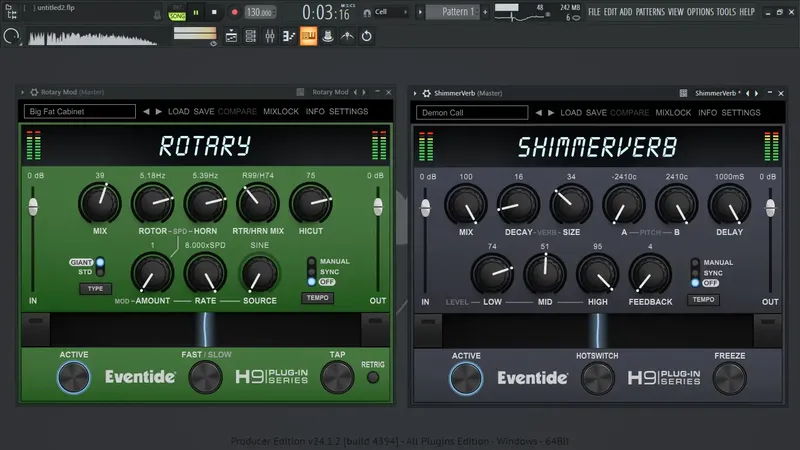Toggle the Rotary ACTIVE footswitch
The height and width of the screenshot is (450, 800).
click(73, 378)
